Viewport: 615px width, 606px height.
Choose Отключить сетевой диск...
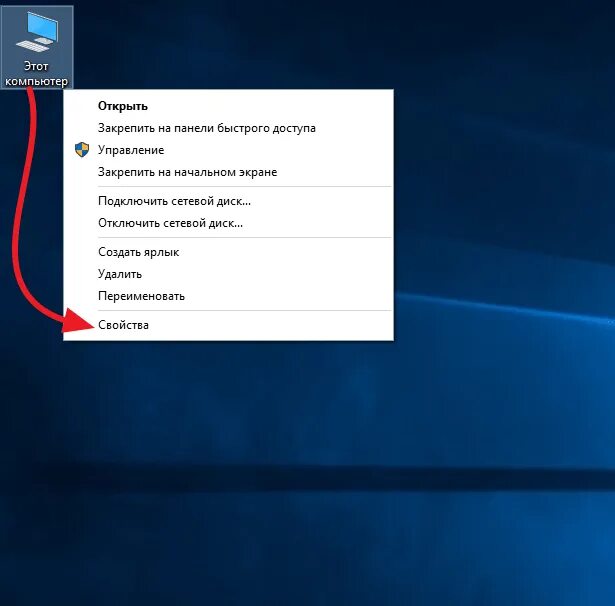pos(228,223)
